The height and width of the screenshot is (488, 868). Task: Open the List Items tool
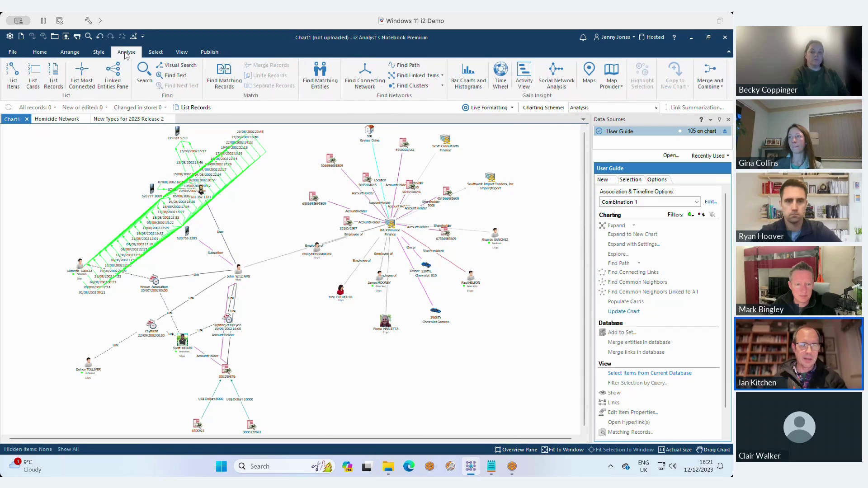point(13,75)
